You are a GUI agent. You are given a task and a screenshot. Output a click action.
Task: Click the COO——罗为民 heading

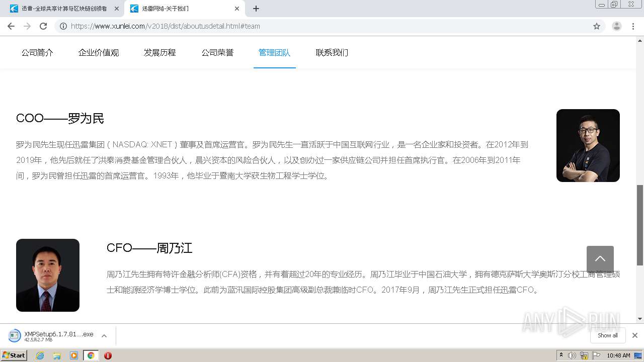60,118
